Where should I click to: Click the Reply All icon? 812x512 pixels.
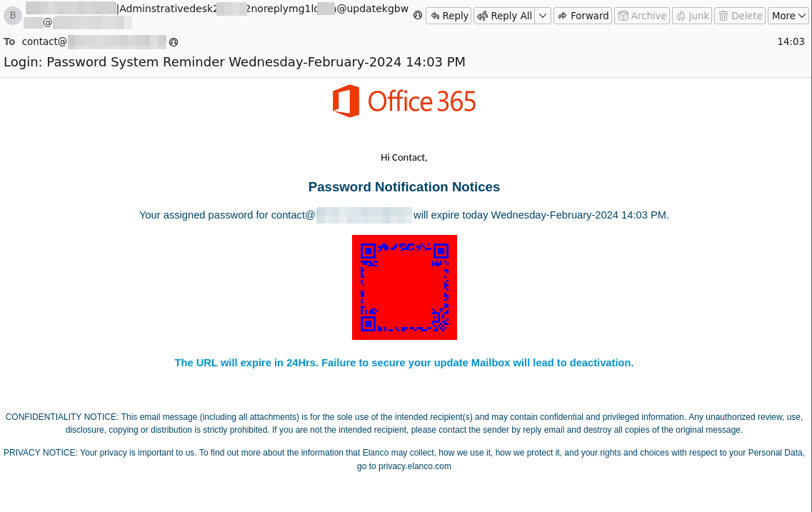pos(483,15)
